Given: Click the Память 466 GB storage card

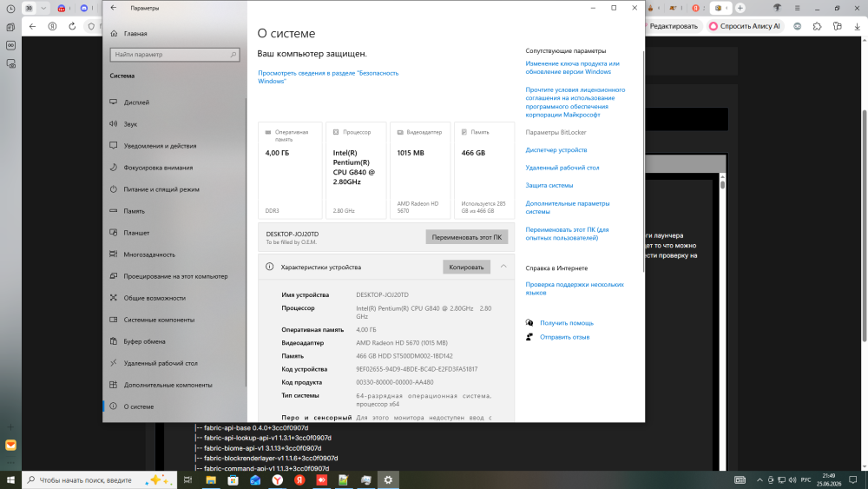Looking at the screenshot, I should click(484, 170).
